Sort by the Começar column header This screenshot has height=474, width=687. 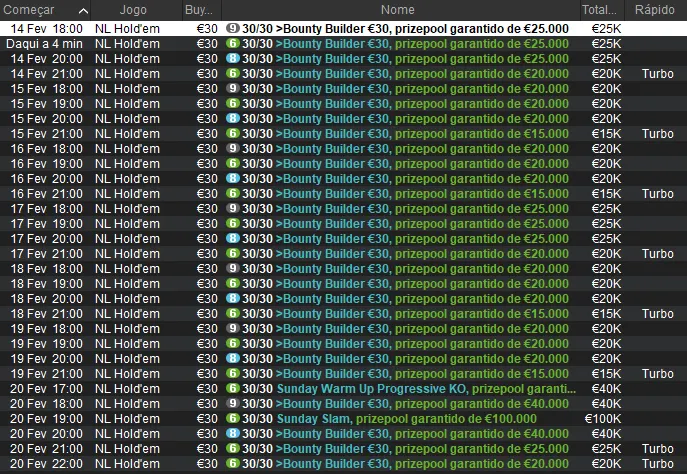pos(46,10)
